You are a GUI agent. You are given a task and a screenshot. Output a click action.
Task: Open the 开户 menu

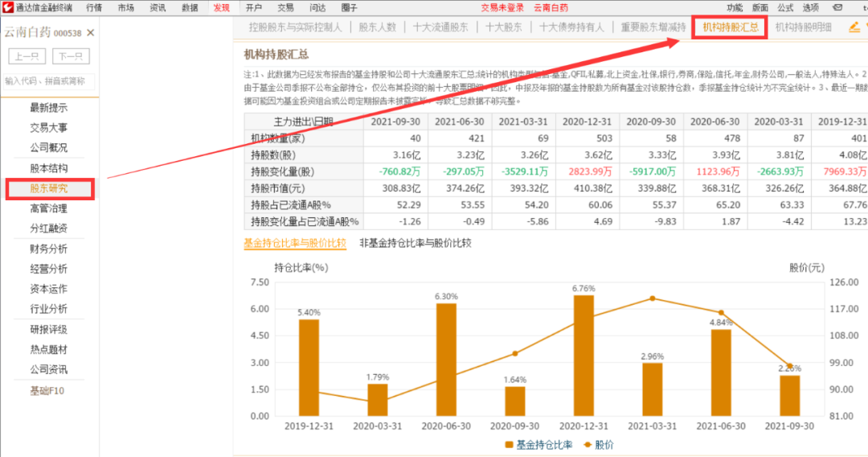tap(253, 8)
